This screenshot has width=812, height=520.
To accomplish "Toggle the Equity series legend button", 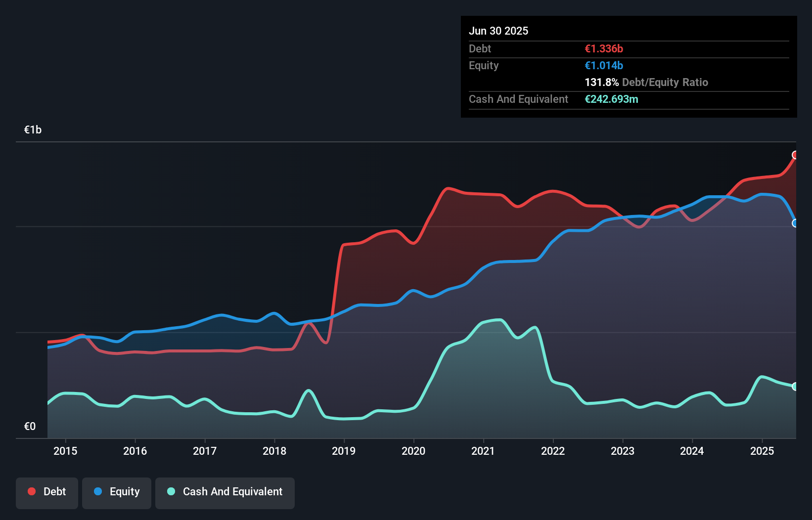I will [117, 492].
